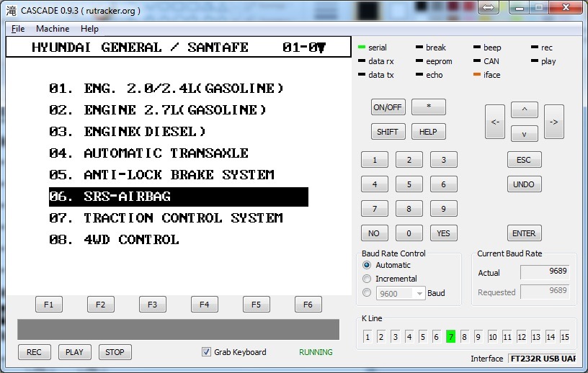Viewport: 588px width, 373px height.
Task: Click the YES keypad button
Action: [x=444, y=233]
